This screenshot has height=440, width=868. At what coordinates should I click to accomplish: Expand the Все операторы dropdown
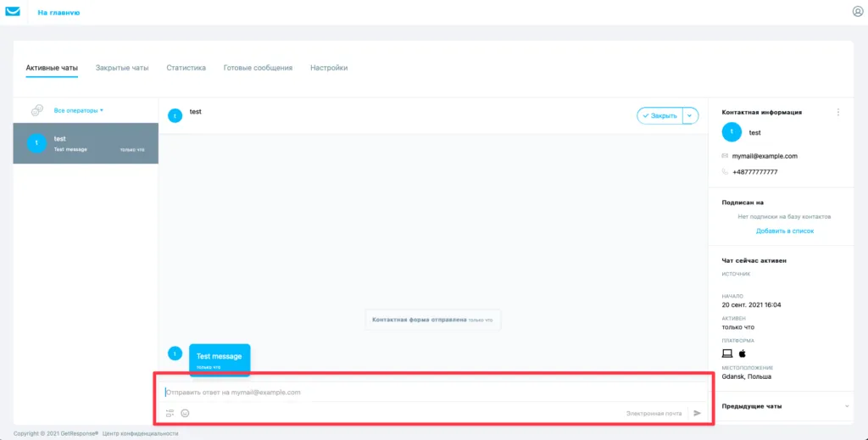79,111
